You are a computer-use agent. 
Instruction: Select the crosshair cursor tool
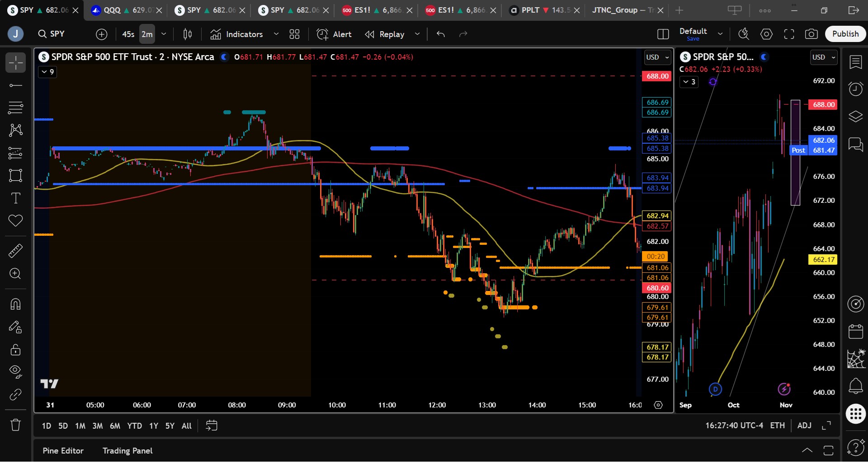pyautogui.click(x=15, y=63)
